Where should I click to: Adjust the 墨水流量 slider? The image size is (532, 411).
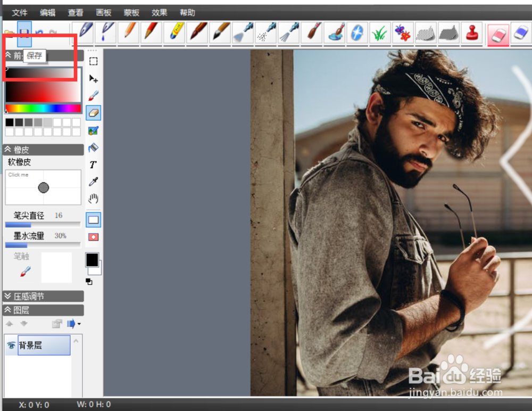pyautogui.click(x=43, y=245)
